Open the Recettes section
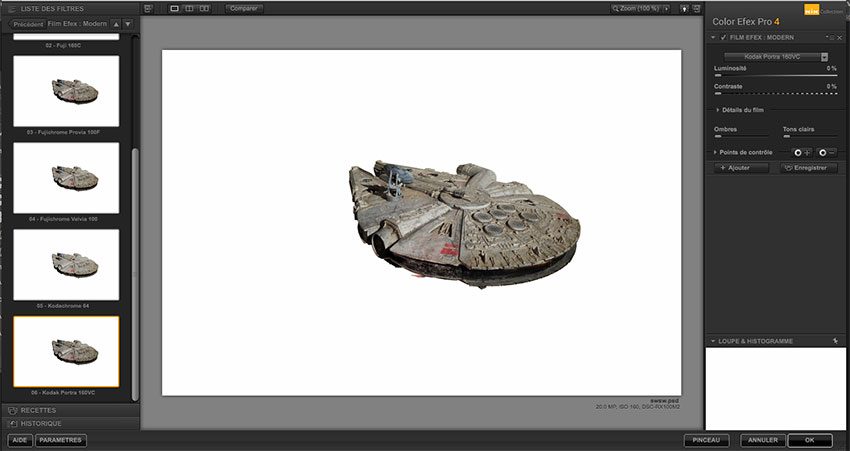 coord(70,410)
